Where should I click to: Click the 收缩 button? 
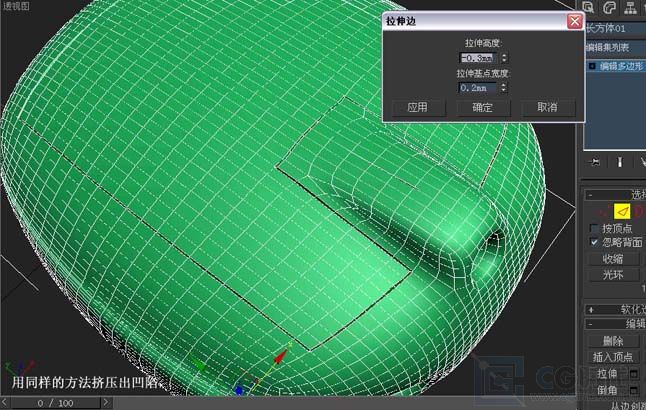click(x=613, y=259)
